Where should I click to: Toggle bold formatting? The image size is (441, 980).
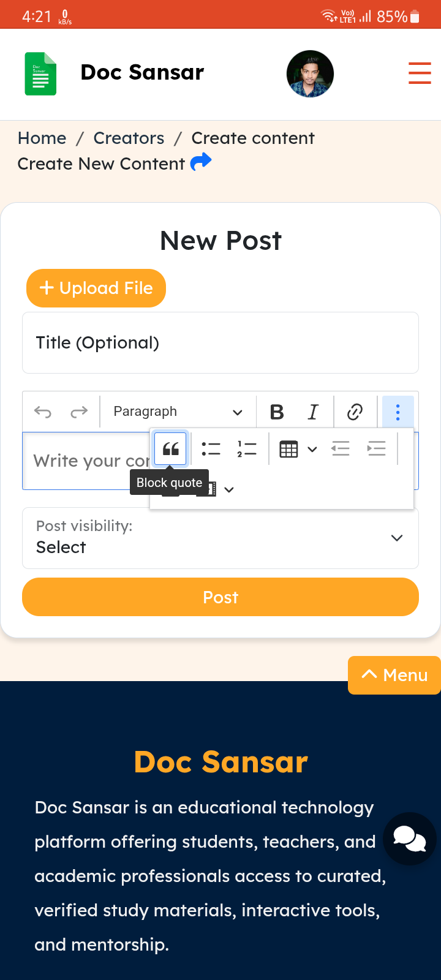pos(277,412)
